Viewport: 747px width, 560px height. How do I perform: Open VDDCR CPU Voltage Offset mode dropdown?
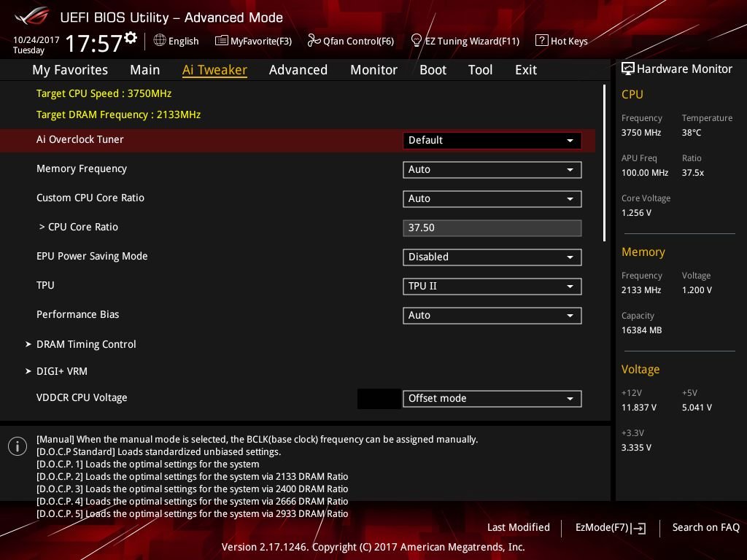click(492, 399)
